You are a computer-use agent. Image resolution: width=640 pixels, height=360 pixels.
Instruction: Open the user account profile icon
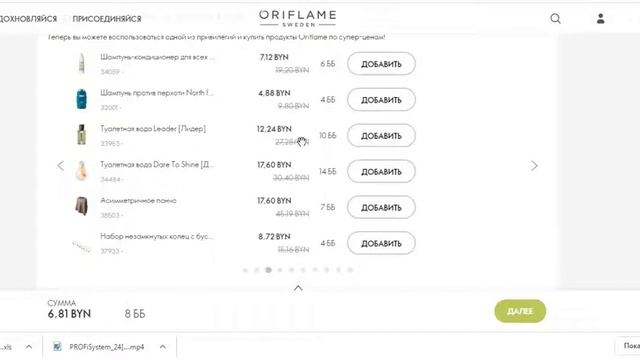point(600,18)
